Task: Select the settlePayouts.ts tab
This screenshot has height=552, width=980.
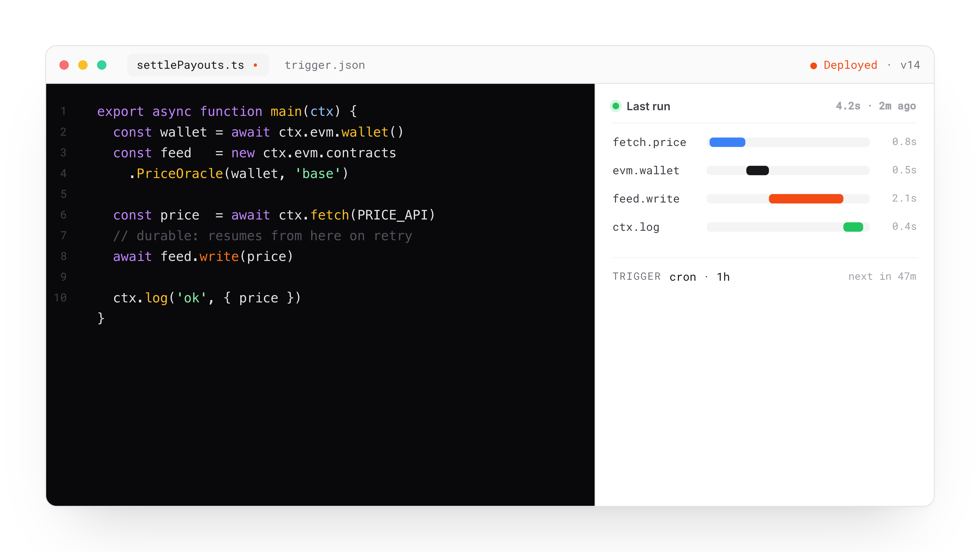Action: pos(190,65)
